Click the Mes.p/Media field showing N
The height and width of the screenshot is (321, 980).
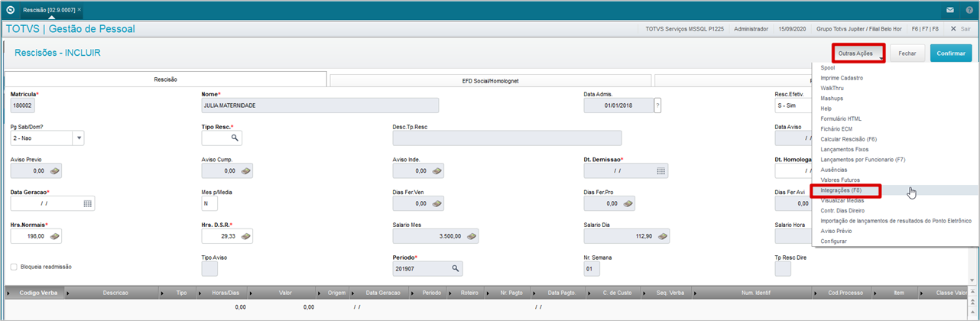coord(209,203)
